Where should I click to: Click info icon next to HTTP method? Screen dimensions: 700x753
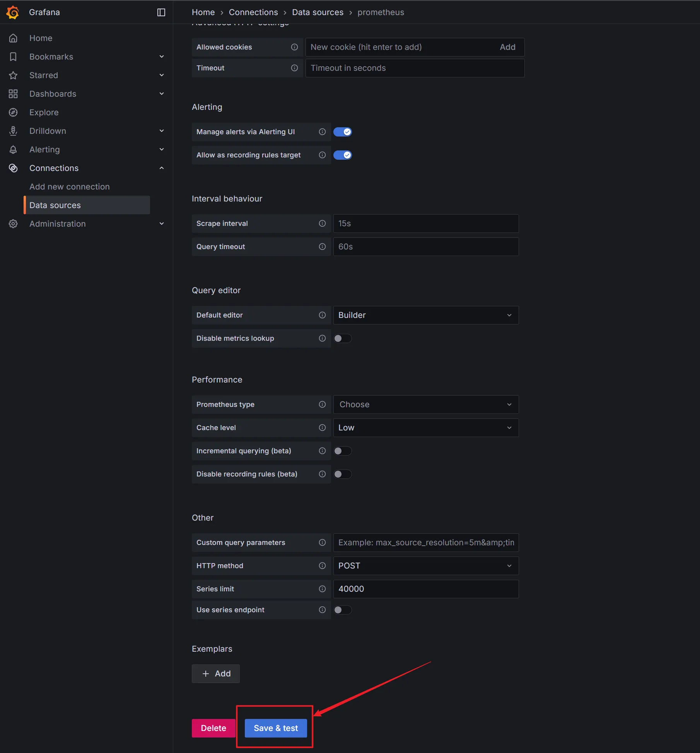pos(322,565)
